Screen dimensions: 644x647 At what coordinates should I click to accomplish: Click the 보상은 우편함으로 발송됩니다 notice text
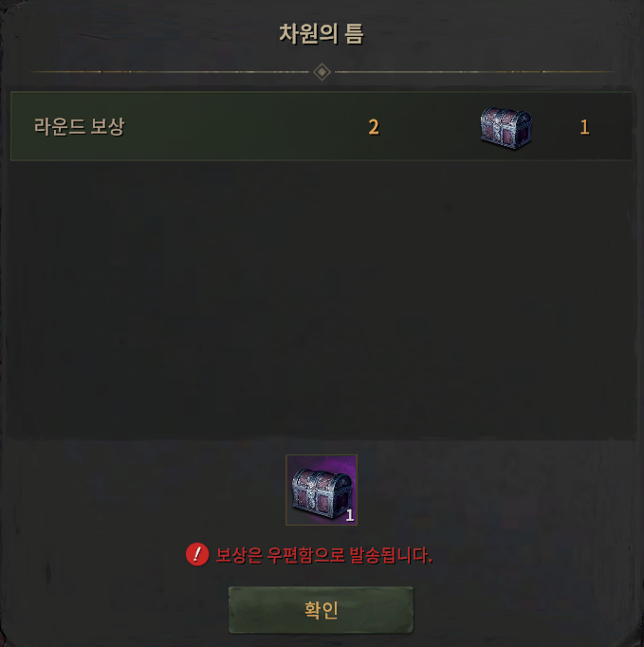[323, 555]
